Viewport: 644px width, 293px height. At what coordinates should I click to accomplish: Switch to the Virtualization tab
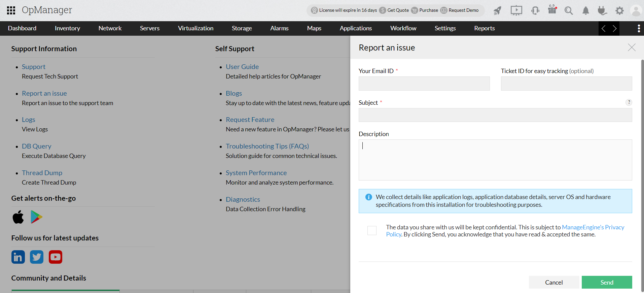pyautogui.click(x=195, y=28)
